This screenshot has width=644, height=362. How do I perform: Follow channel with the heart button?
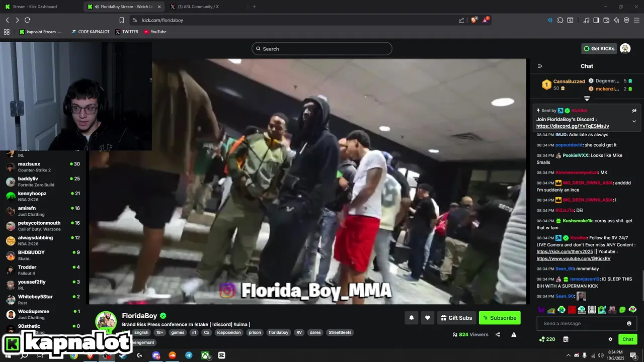pyautogui.click(x=428, y=318)
